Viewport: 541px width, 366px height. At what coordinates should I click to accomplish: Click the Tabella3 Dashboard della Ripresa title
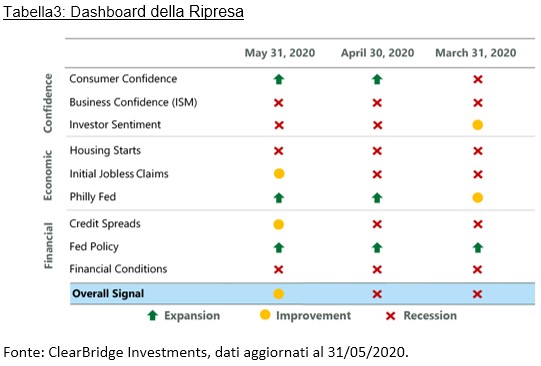124,12
